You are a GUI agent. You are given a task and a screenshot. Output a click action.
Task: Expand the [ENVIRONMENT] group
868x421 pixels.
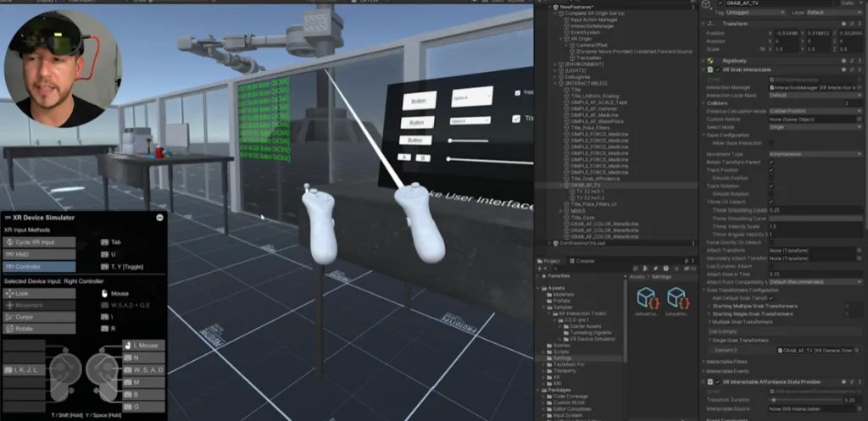coord(556,64)
